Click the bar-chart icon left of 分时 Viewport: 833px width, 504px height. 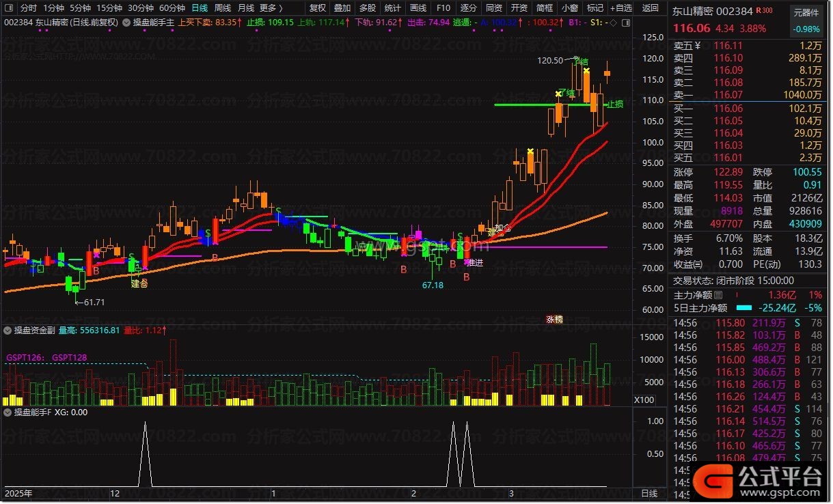(9, 8)
